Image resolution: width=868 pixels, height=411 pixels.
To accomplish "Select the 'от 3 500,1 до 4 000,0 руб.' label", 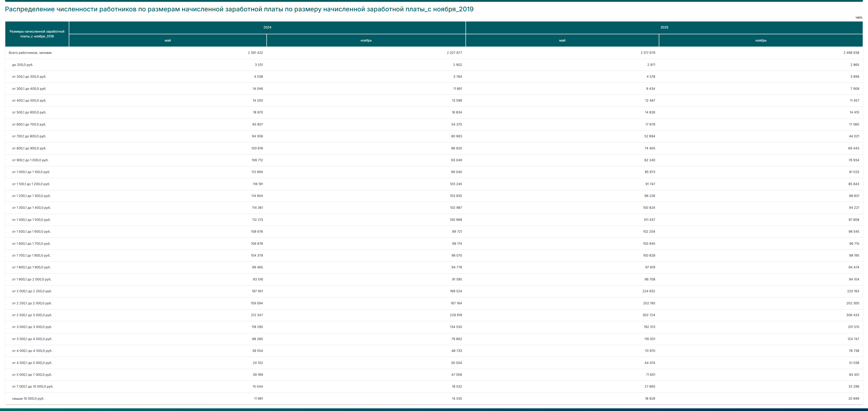I will tap(32, 339).
